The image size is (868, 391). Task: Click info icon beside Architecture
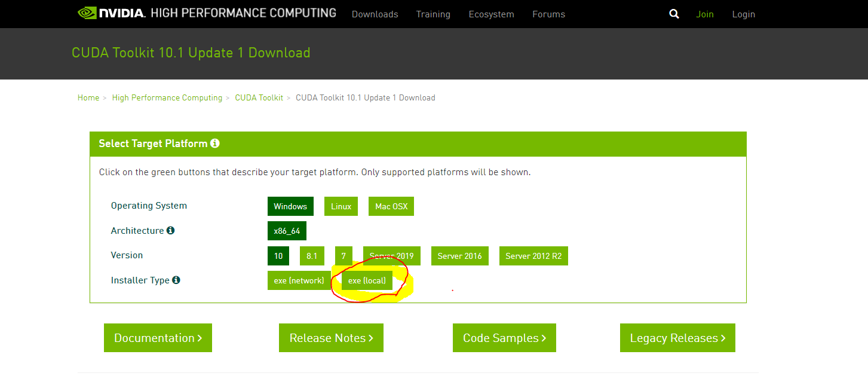pos(170,230)
